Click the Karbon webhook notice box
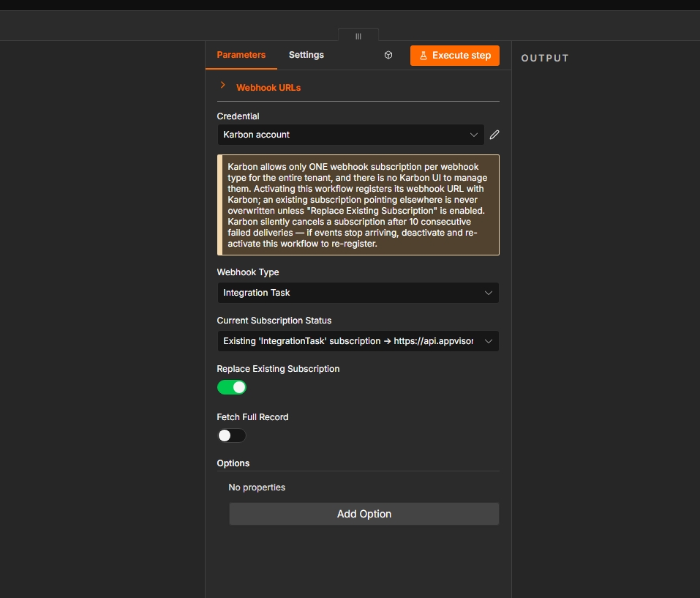Image resolution: width=700 pixels, height=598 pixels. pos(358,205)
